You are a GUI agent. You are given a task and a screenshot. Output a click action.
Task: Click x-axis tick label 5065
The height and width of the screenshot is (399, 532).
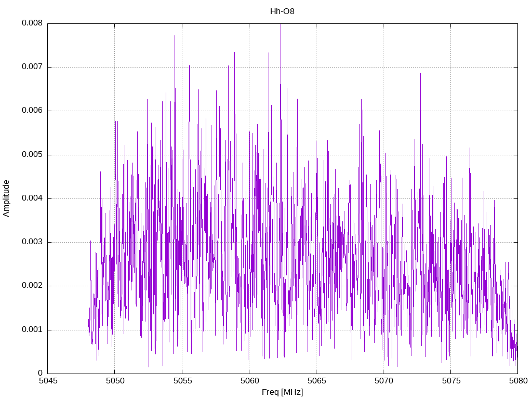tap(316, 381)
